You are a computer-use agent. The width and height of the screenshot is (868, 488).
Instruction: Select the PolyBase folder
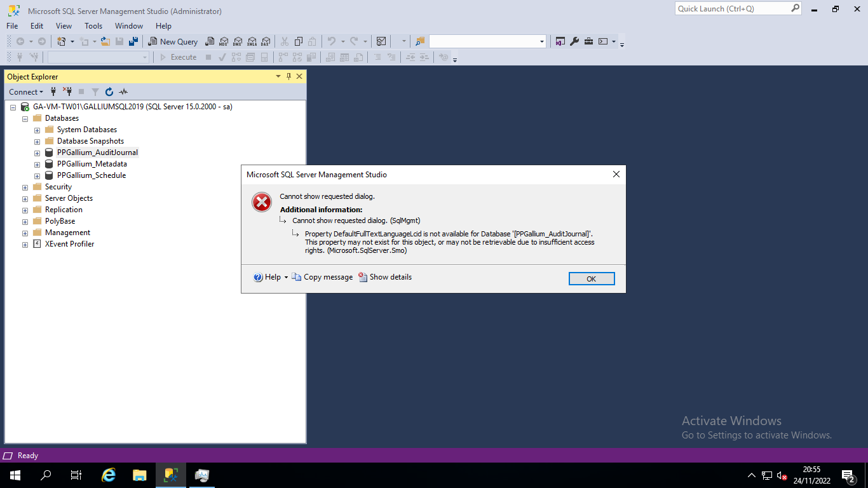point(60,221)
